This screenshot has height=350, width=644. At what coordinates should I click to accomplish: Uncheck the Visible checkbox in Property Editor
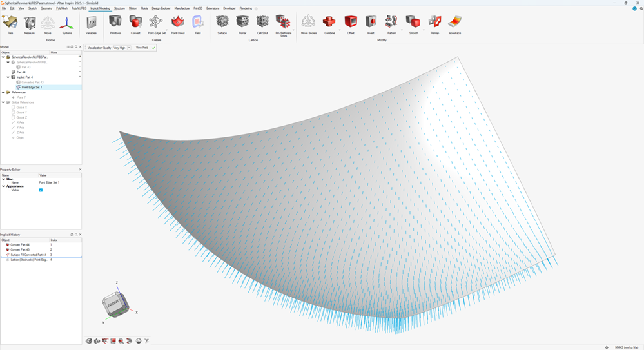click(41, 190)
